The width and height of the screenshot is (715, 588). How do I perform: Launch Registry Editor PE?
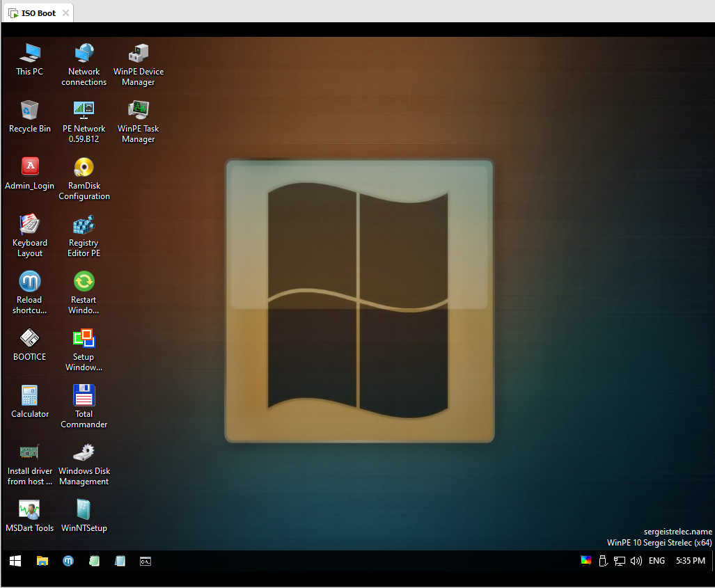pyautogui.click(x=84, y=236)
